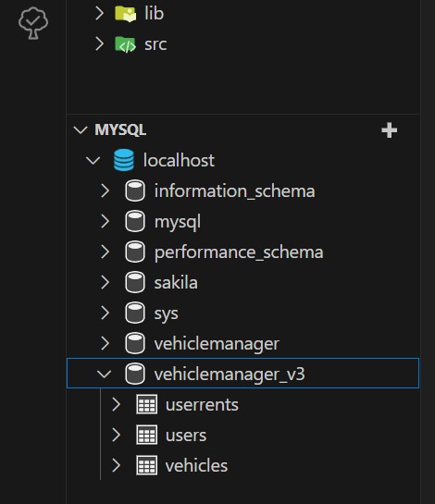Select the src folder name
Viewport: 435px width, 504px height.
[155, 44]
